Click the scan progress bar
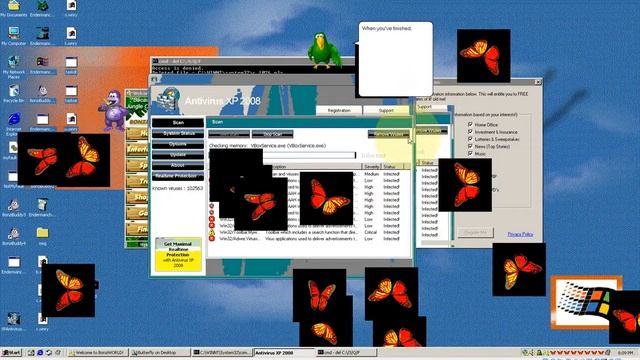 tap(282, 155)
